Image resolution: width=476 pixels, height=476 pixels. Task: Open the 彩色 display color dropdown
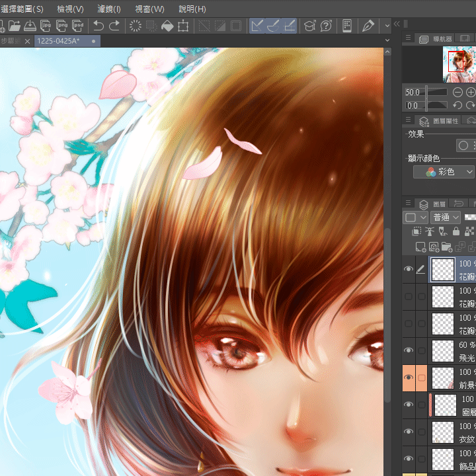pos(444,172)
